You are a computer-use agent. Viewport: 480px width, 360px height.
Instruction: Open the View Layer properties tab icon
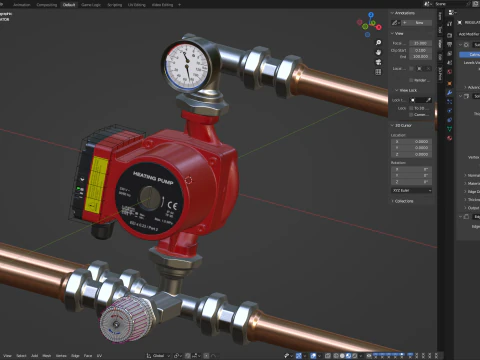click(450, 53)
